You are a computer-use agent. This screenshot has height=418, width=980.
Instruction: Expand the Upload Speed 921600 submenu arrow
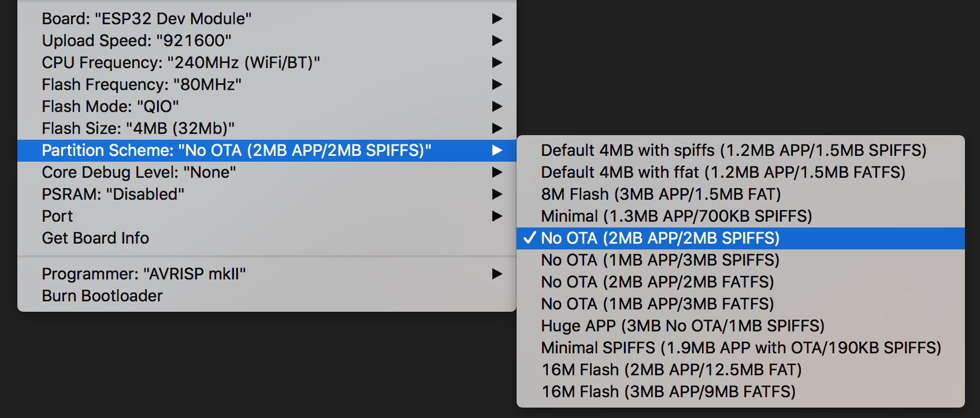[496, 40]
